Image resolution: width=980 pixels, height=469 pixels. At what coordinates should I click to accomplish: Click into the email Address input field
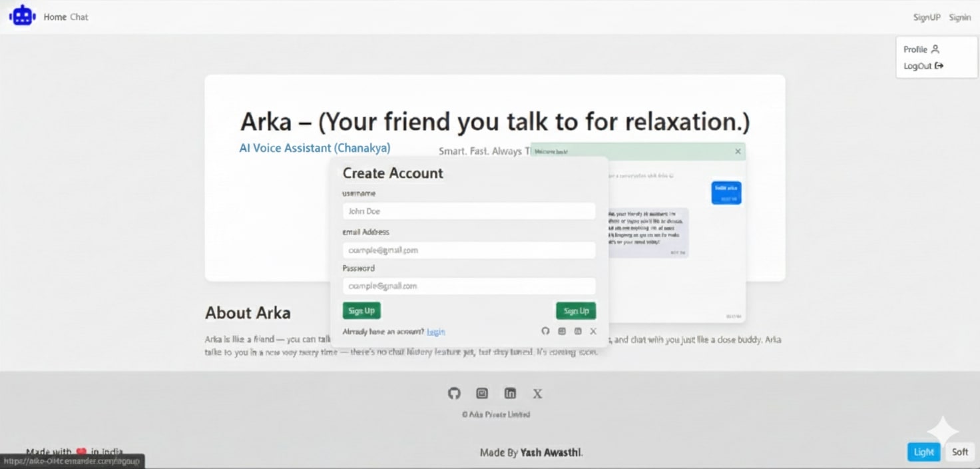click(469, 250)
